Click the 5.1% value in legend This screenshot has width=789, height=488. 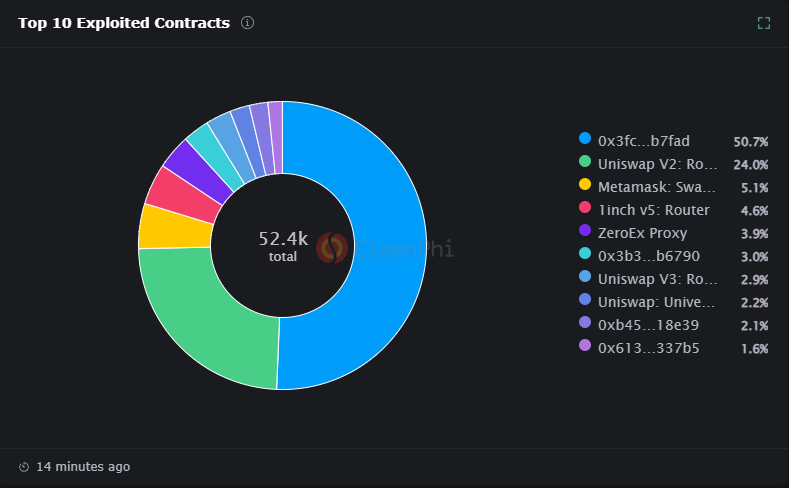point(754,188)
